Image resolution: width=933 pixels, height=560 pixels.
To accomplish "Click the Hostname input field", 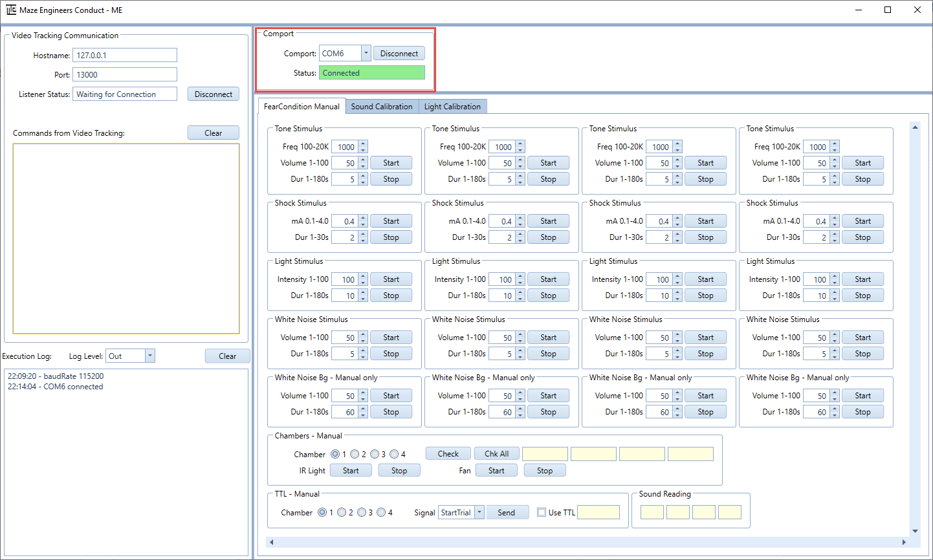I will (x=124, y=56).
